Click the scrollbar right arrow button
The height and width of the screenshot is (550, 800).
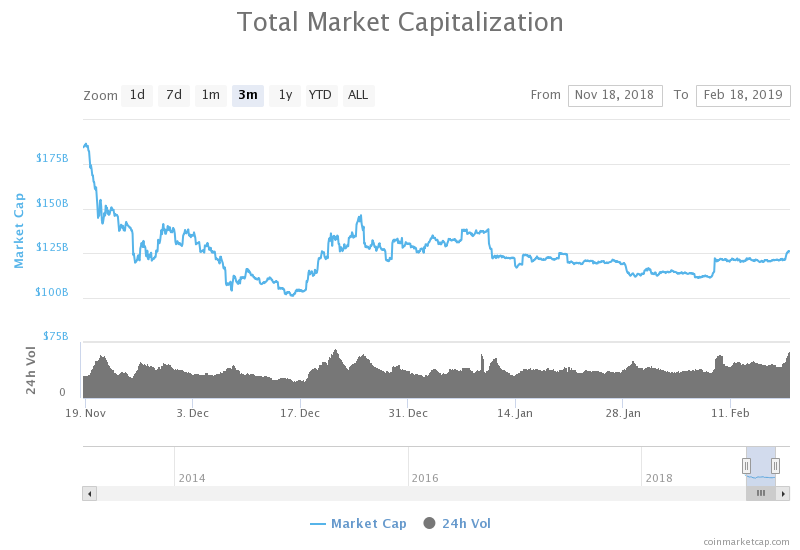point(783,493)
